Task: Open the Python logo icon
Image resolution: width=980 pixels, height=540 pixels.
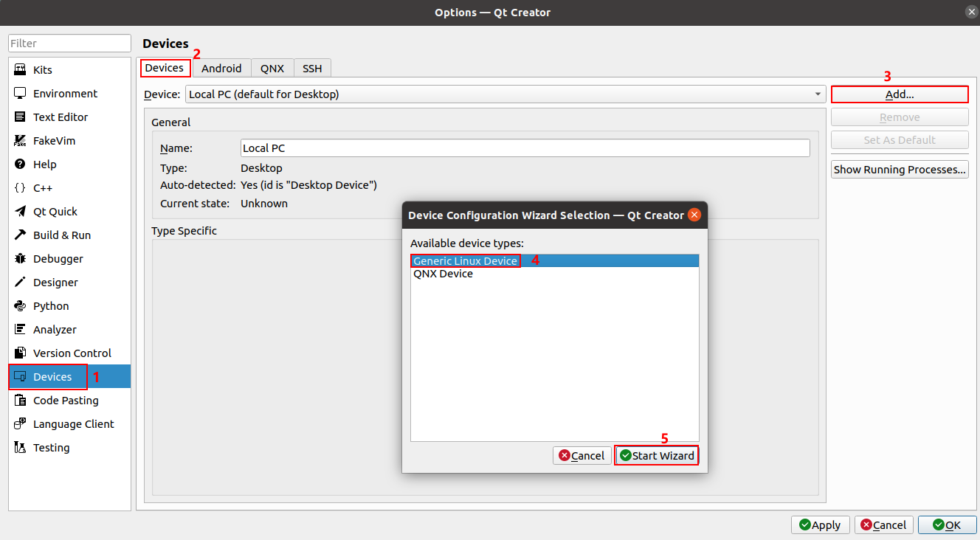Action: [20, 306]
